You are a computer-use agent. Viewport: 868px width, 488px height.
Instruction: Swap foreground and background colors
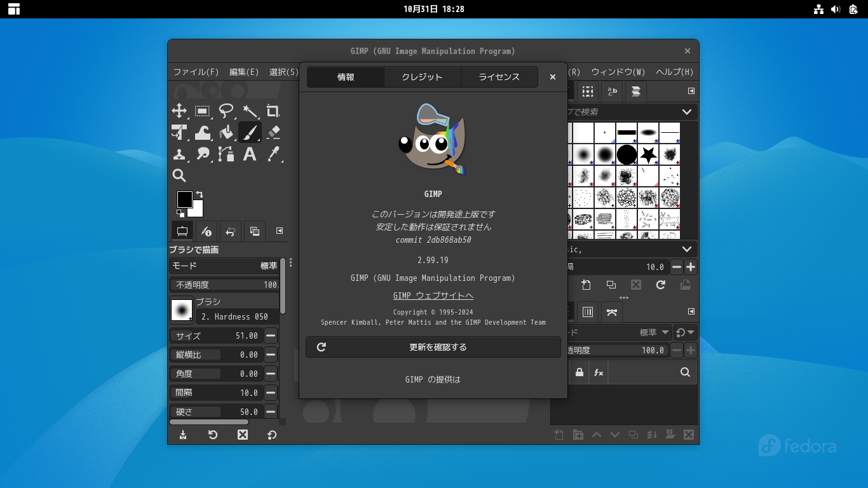point(199,194)
